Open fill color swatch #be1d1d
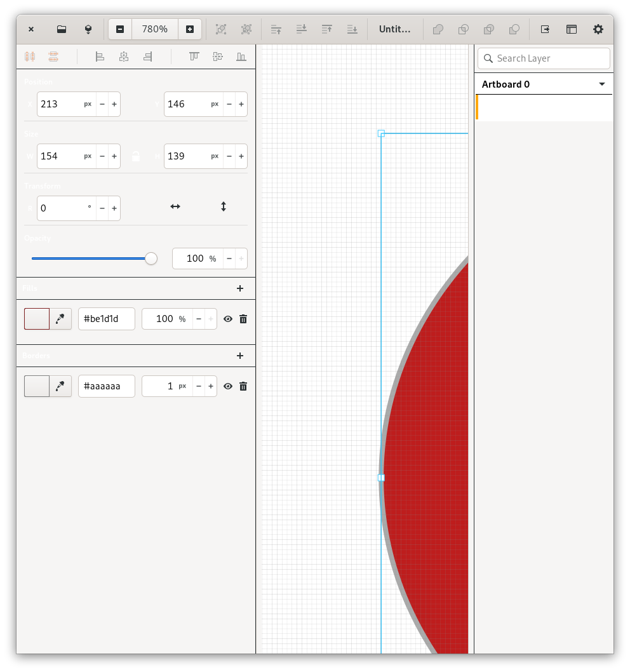Viewport: 630px width, 672px height. tap(37, 319)
